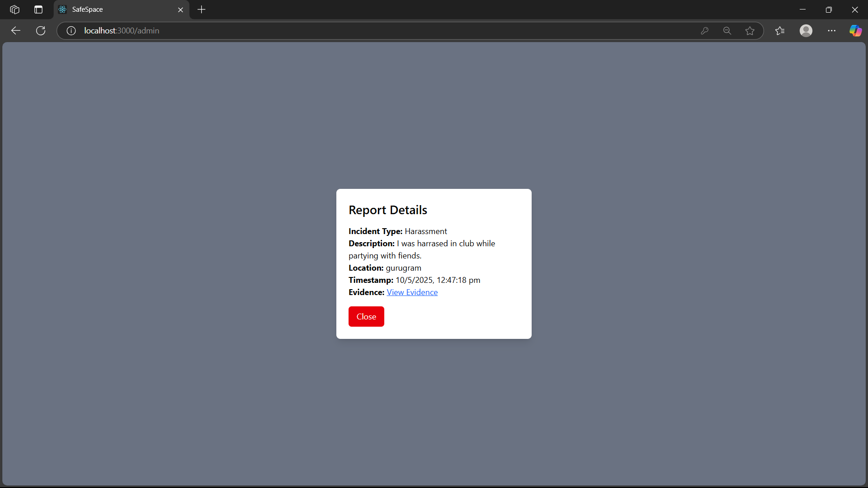The height and width of the screenshot is (488, 868).
Task: Click the zoom magnifier icon in address bar
Action: click(727, 31)
